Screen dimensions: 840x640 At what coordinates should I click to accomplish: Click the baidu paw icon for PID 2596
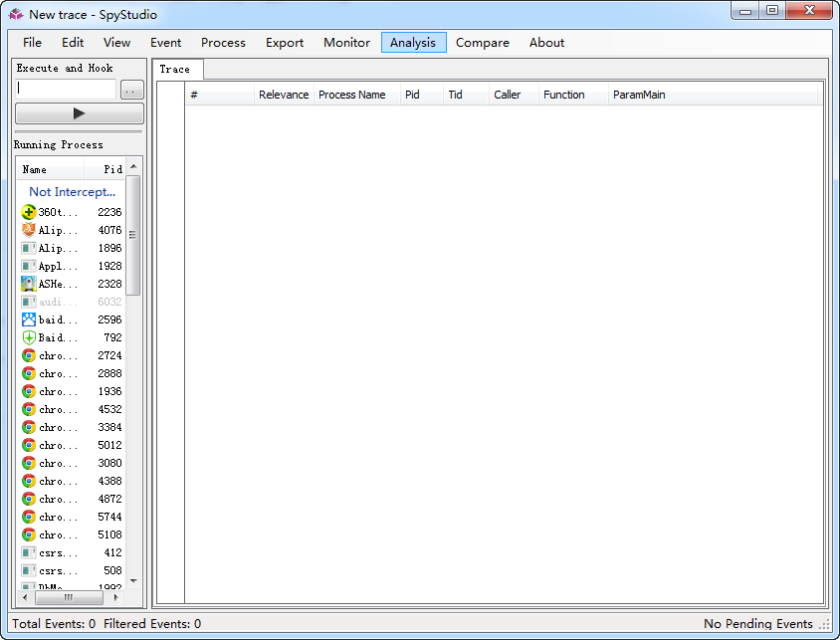29,320
